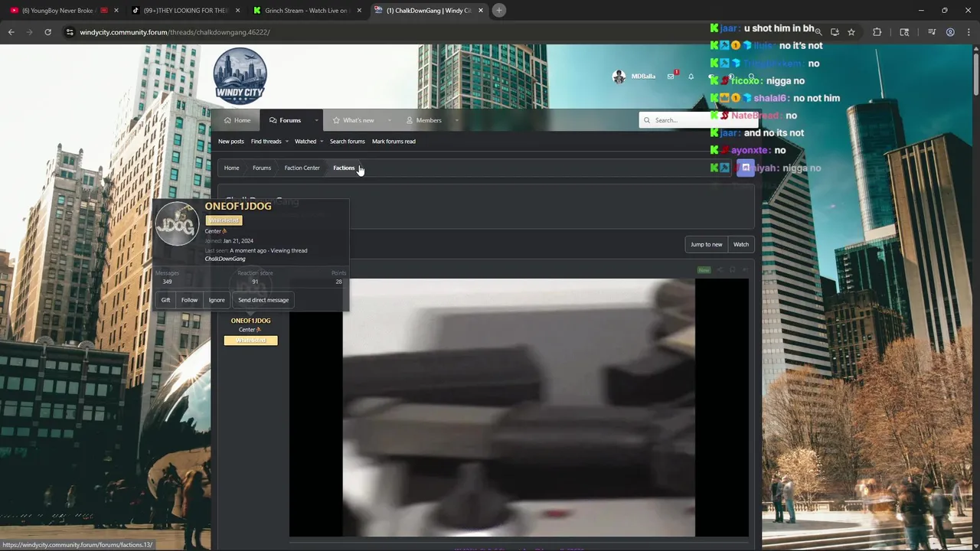This screenshot has width=980, height=551.
Task: Click the Messages count 349
Action: click(x=167, y=282)
